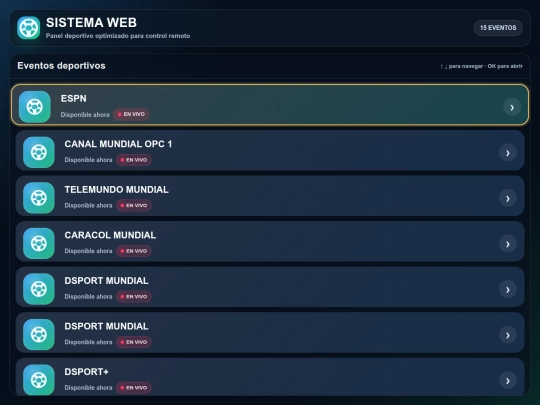
Task: Open DSPORT+ using its chevron arrow
Action: pos(508,381)
